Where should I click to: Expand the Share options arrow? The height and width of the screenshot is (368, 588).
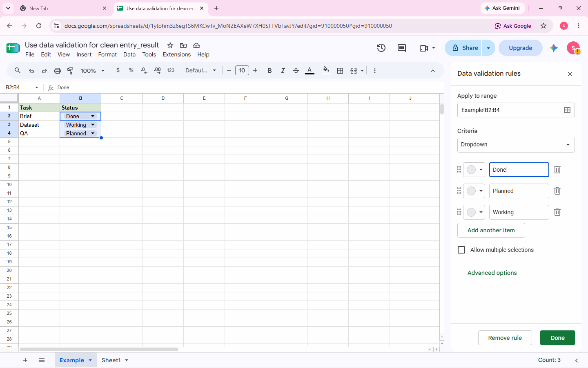(488, 48)
